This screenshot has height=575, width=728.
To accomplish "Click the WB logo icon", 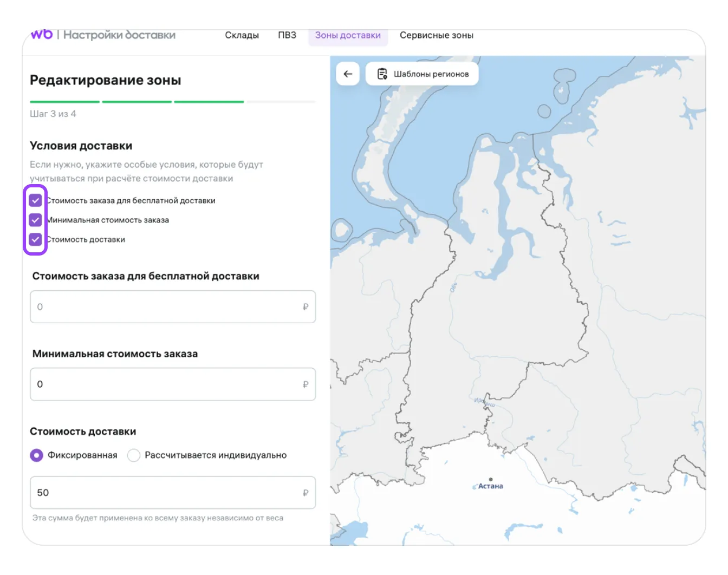I will pyautogui.click(x=42, y=35).
